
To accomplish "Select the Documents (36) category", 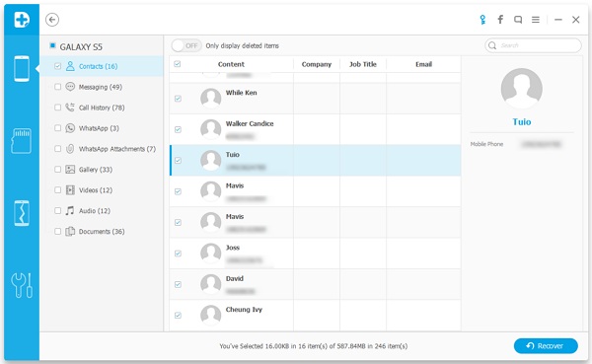I will (102, 231).
